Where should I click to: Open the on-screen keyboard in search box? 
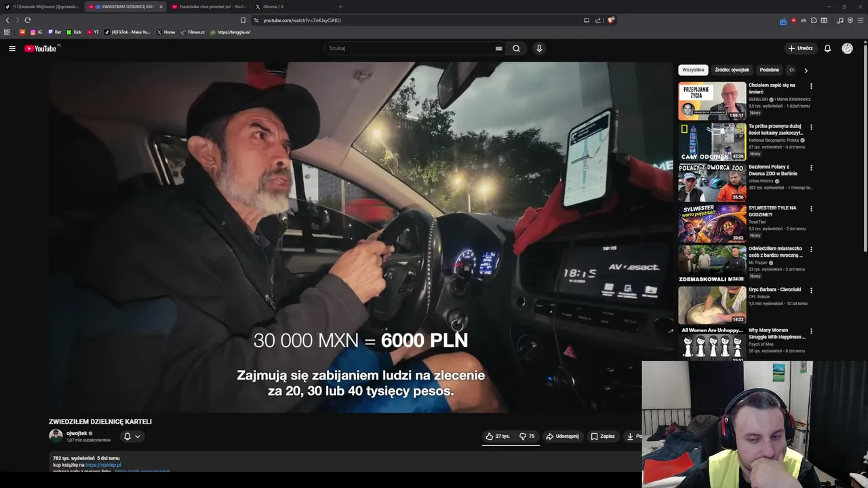click(499, 49)
